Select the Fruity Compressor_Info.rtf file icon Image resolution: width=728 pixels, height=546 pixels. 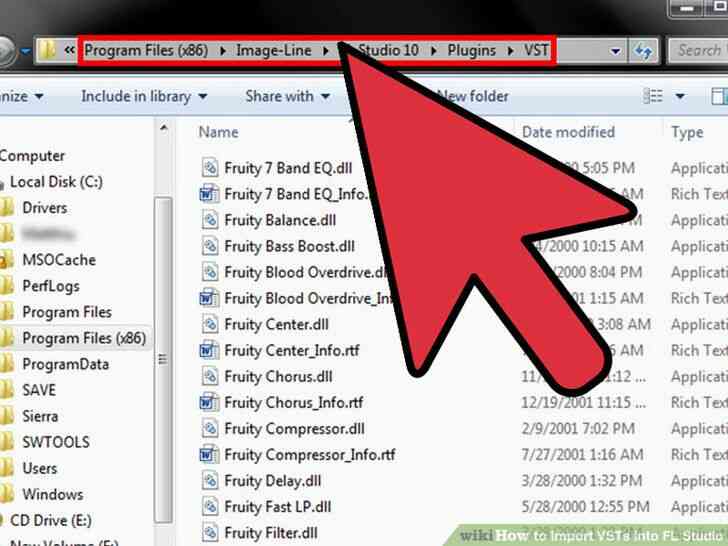pos(209,454)
